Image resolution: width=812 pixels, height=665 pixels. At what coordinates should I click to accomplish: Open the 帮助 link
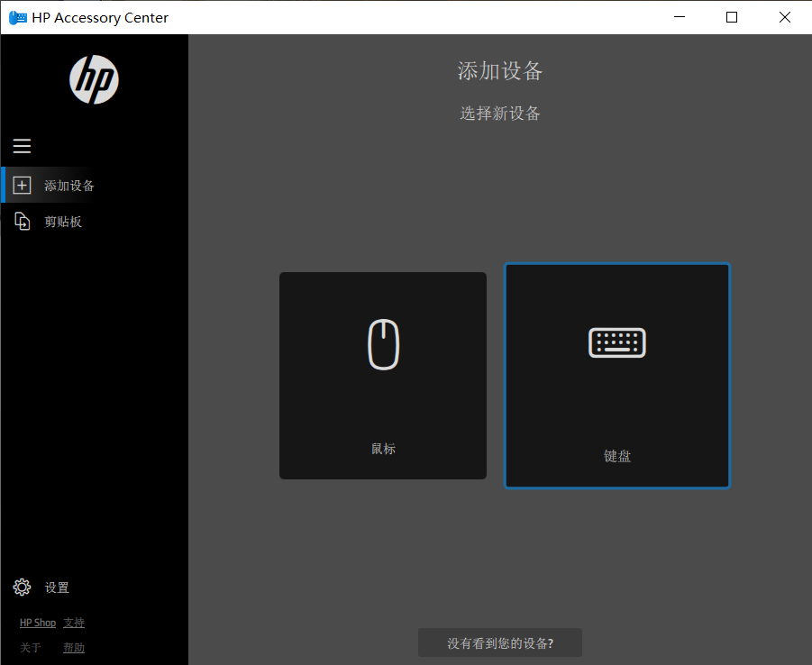coord(74,647)
